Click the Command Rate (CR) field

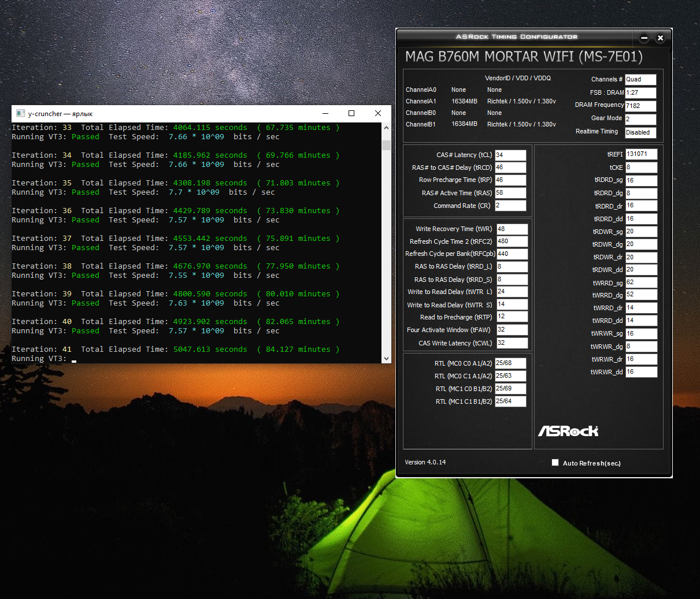pyautogui.click(x=510, y=206)
